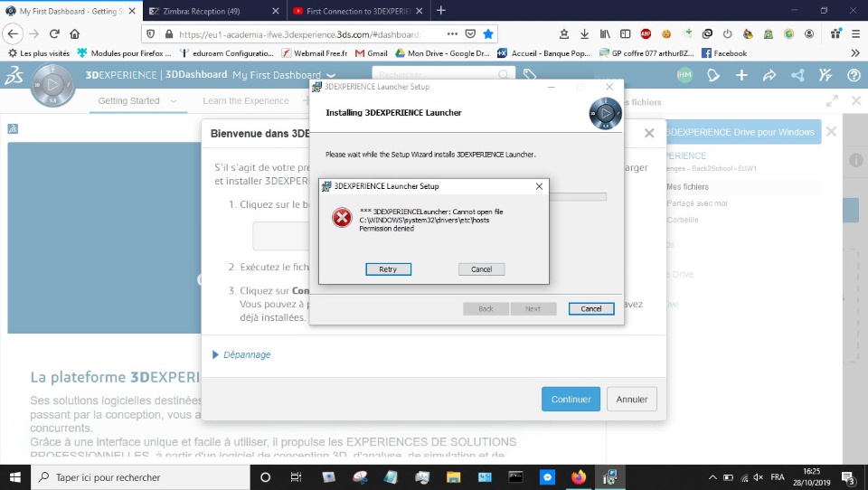Viewport: 868px width, 490px height.
Task: Open Facebook bookmark
Action: pyautogui.click(x=724, y=53)
